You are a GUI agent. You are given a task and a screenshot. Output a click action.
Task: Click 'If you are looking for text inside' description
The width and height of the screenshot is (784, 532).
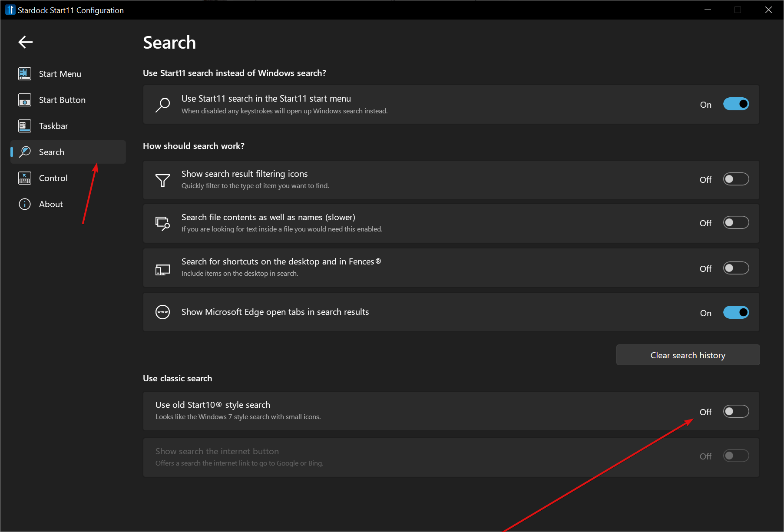(x=282, y=229)
